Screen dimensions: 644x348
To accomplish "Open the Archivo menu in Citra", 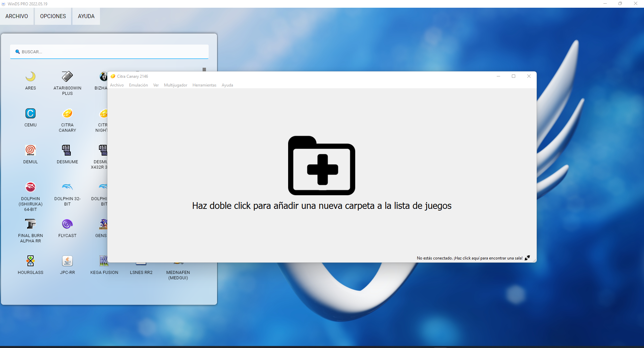I will 117,85.
